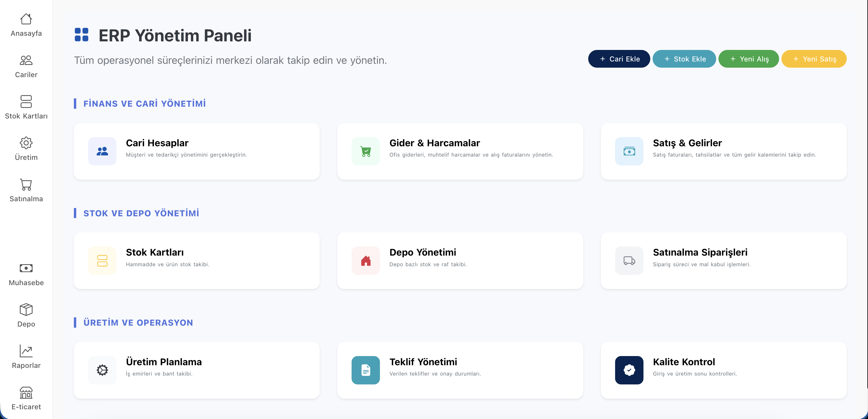The image size is (868, 419).
Task: Click the Teklif Yönetimi document icon
Action: [x=365, y=370]
